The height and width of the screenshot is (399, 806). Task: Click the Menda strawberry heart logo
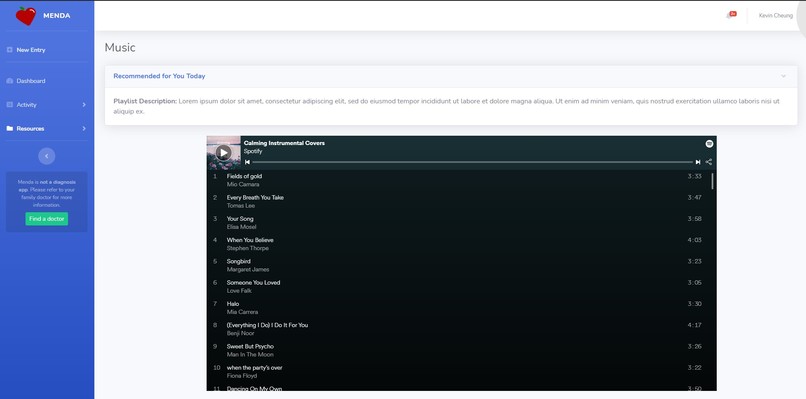[26, 16]
